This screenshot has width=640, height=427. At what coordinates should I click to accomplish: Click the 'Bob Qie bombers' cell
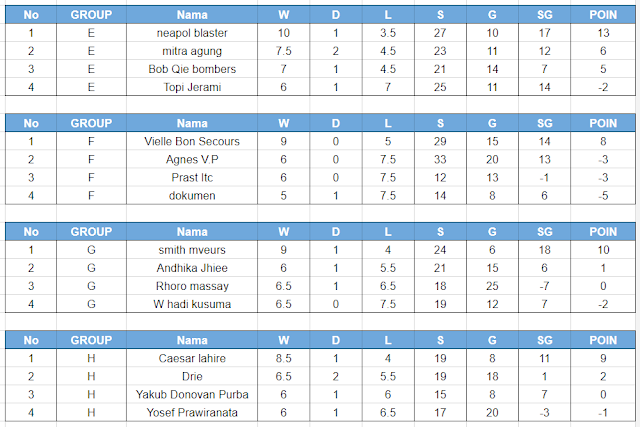click(192, 69)
